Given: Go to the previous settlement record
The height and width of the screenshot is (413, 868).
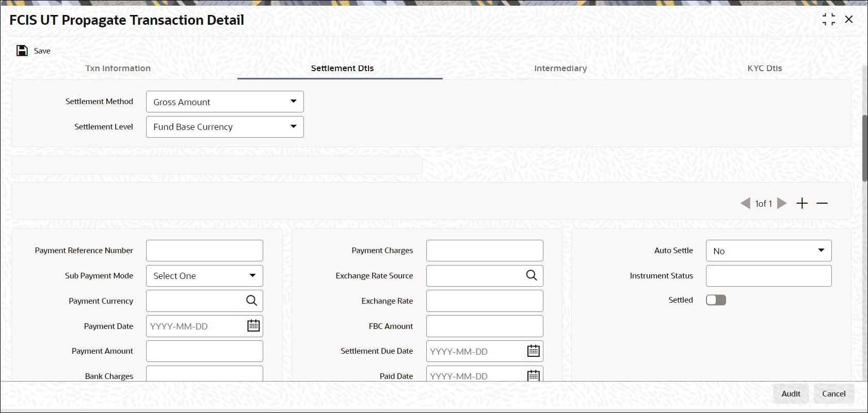Looking at the screenshot, I should pos(745,203).
